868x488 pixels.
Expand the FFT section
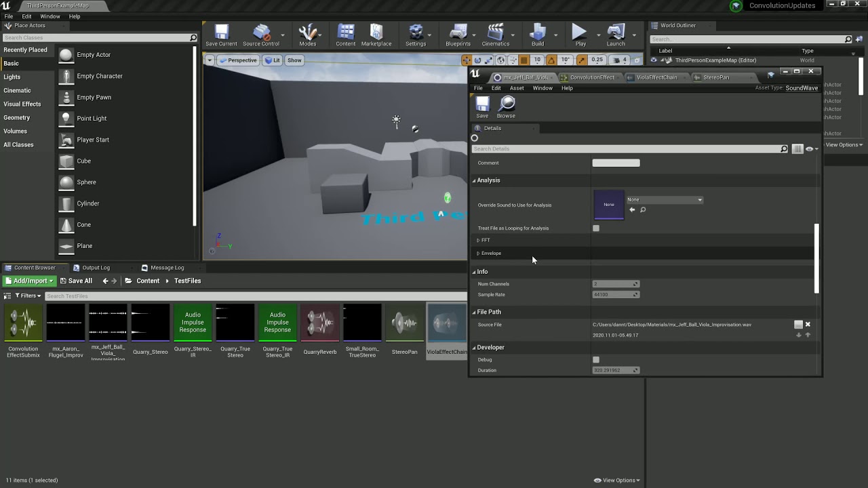[x=478, y=241]
